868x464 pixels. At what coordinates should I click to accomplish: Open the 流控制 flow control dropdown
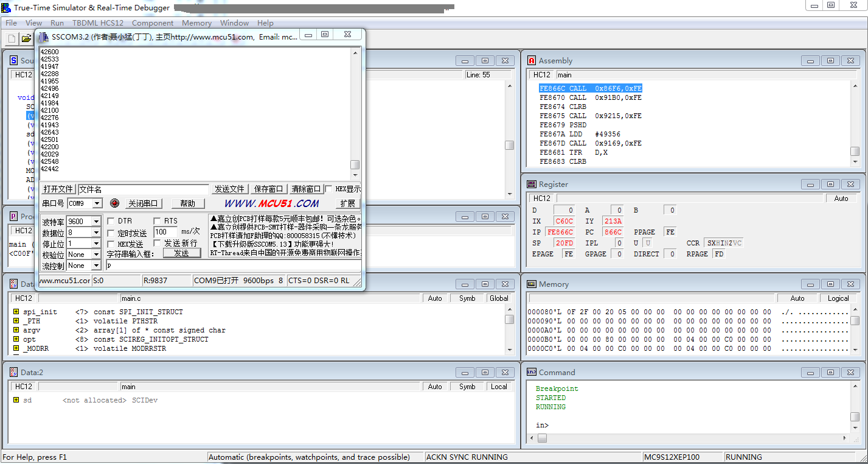96,265
